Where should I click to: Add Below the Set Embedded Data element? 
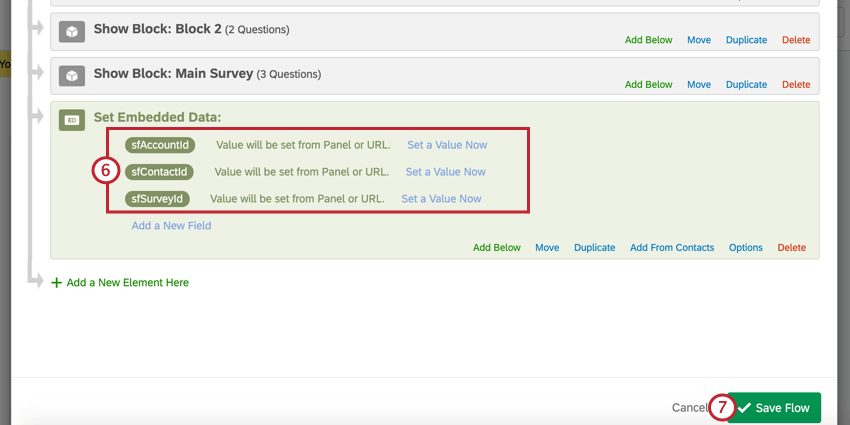point(497,248)
